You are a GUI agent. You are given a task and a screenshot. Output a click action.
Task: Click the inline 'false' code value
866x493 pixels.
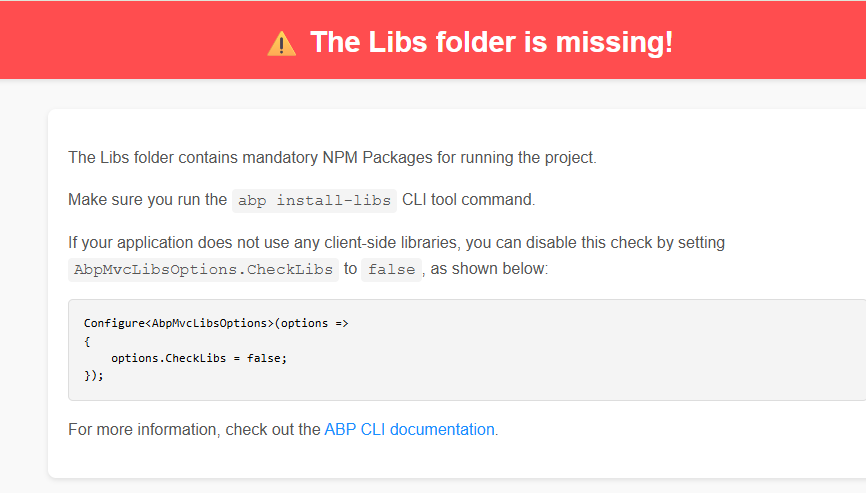(x=391, y=270)
